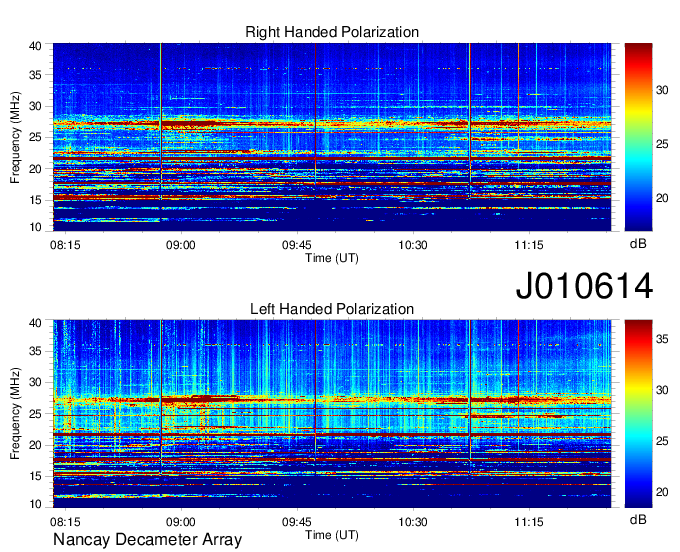Click the 35 dB label on bottom colorbar
The width and height of the screenshot is (680, 552).
point(662,339)
